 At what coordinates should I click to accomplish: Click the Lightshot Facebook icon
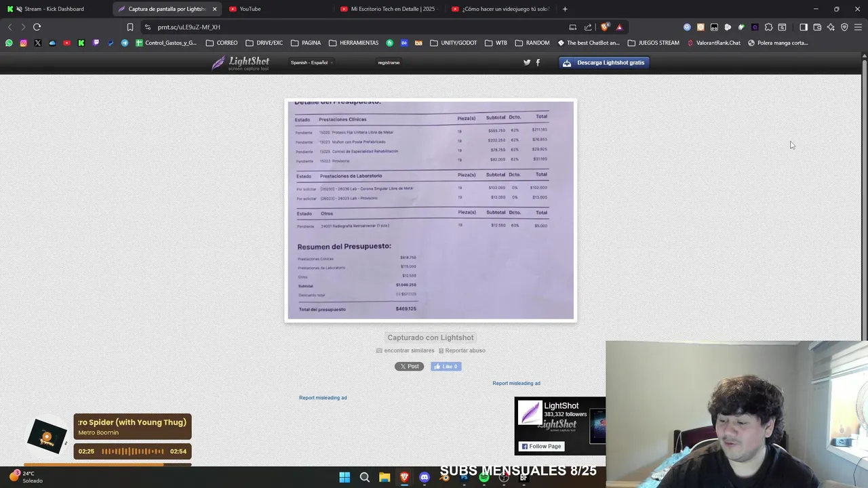538,62
